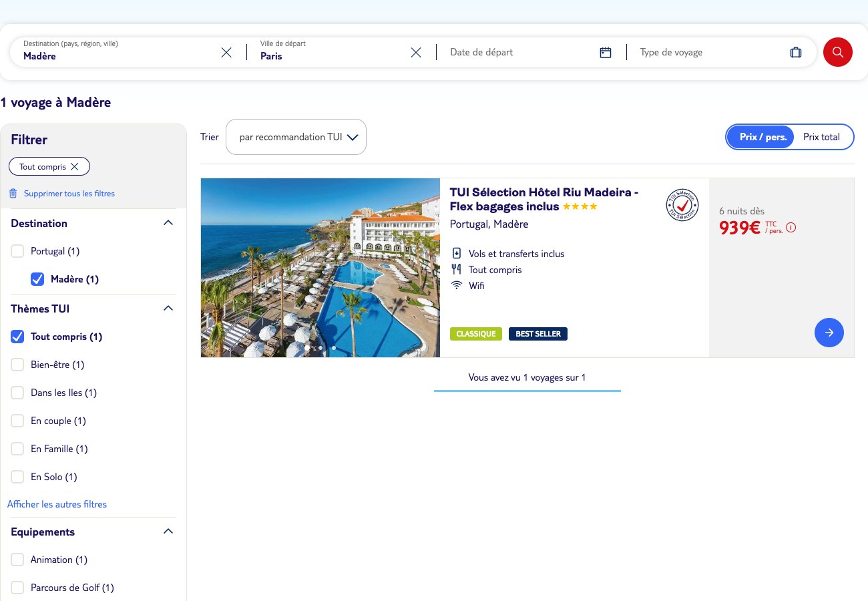
Task: Click the hotel pool photo thumbnail
Action: (x=320, y=268)
